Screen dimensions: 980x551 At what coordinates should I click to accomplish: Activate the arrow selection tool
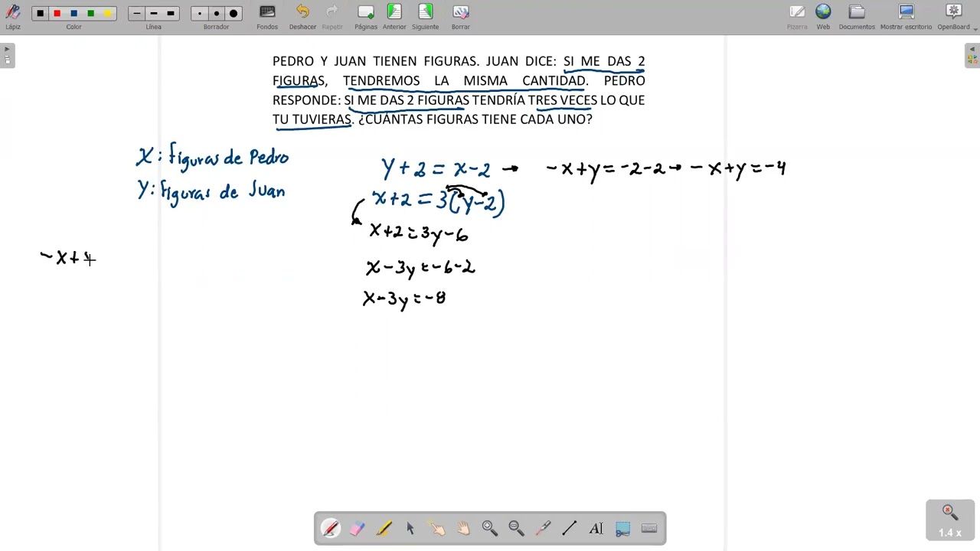tap(410, 528)
